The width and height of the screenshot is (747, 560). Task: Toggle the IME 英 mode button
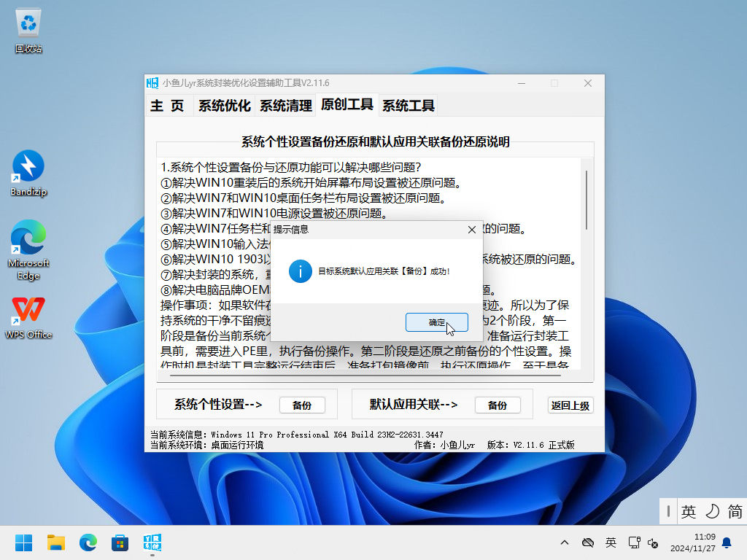(x=689, y=511)
